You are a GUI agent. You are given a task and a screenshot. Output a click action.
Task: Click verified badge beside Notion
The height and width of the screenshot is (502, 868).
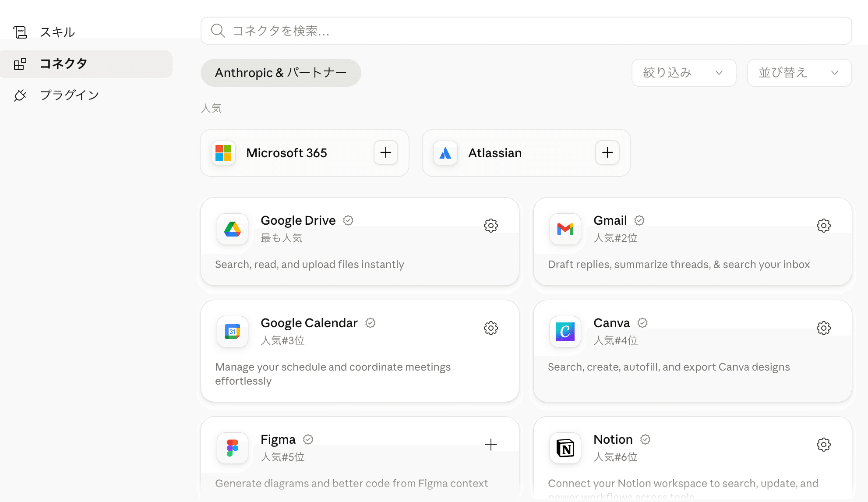[646, 439]
